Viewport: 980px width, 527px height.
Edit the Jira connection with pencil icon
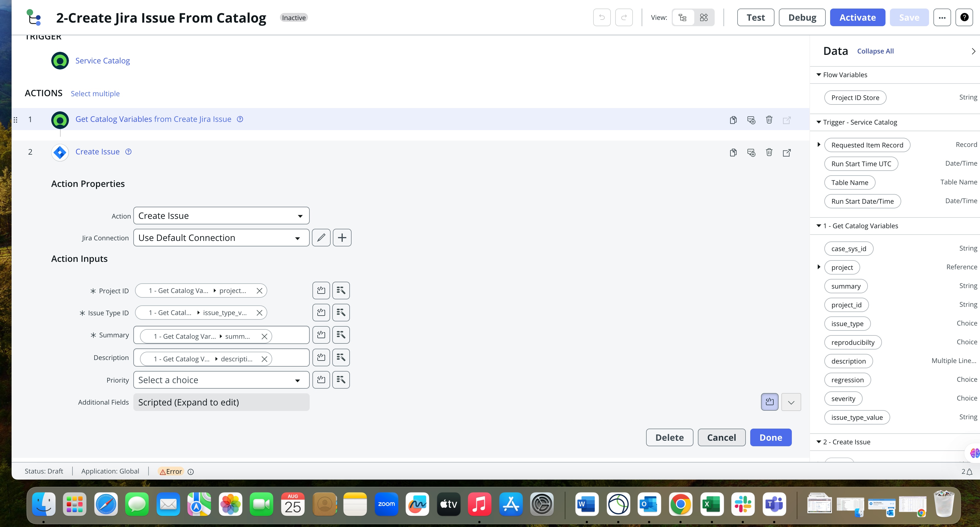pos(321,237)
